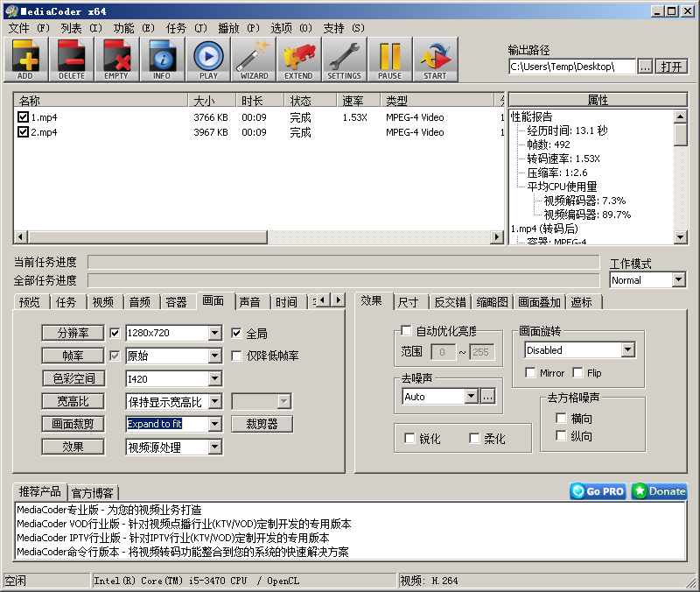Launch the WIZARD toolbar icon
Image resolution: width=700 pixels, height=592 pixels.
point(254,59)
